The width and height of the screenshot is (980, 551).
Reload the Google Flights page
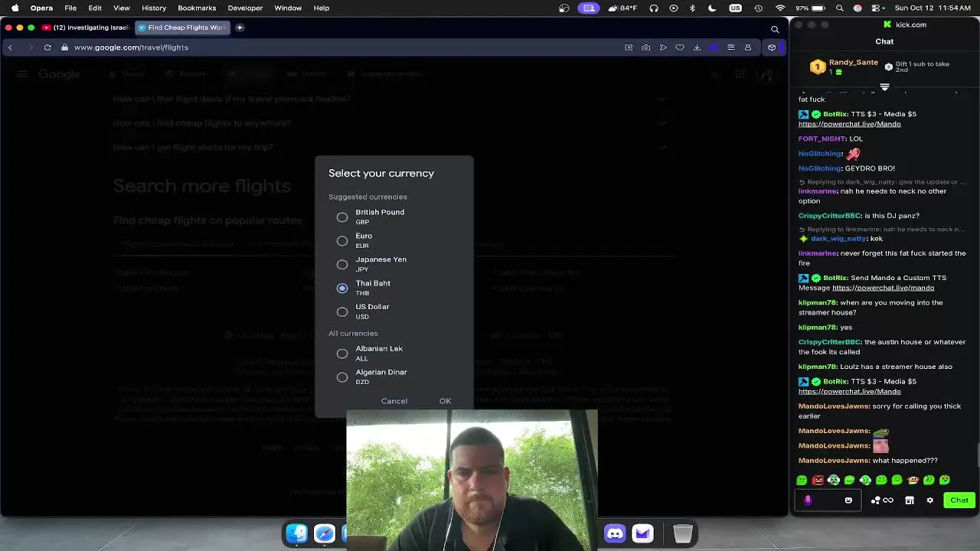tap(47, 47)
